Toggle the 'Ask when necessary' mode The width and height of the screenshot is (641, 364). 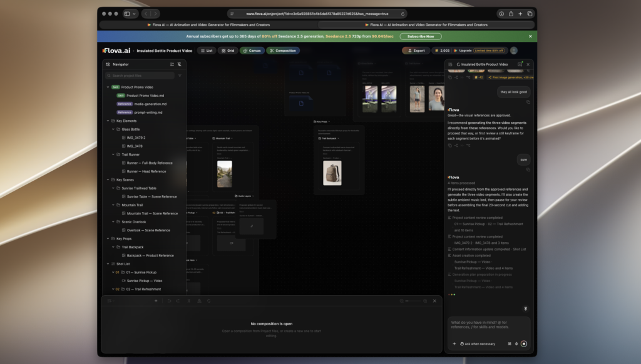click(478, 343)
